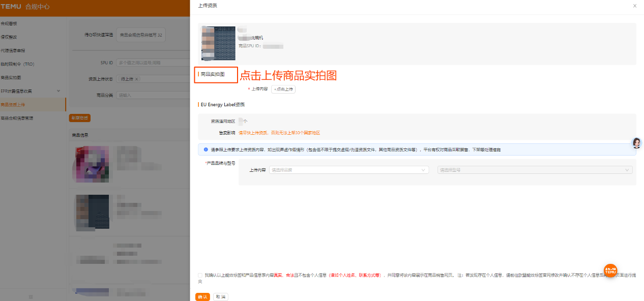
Task: Click the 取消 cancel button
Action: (220, 297)
